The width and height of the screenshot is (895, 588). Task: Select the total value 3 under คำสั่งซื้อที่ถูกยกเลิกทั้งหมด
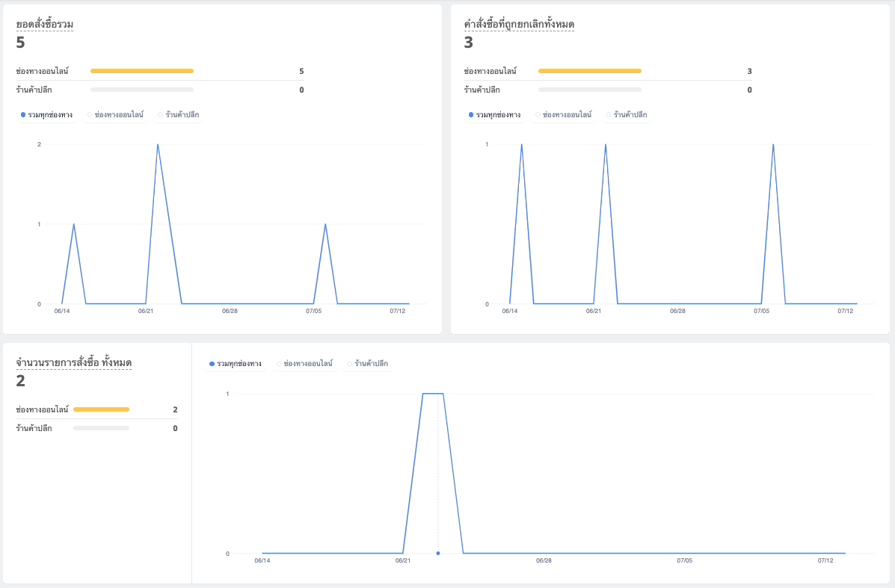pos(469,42)
